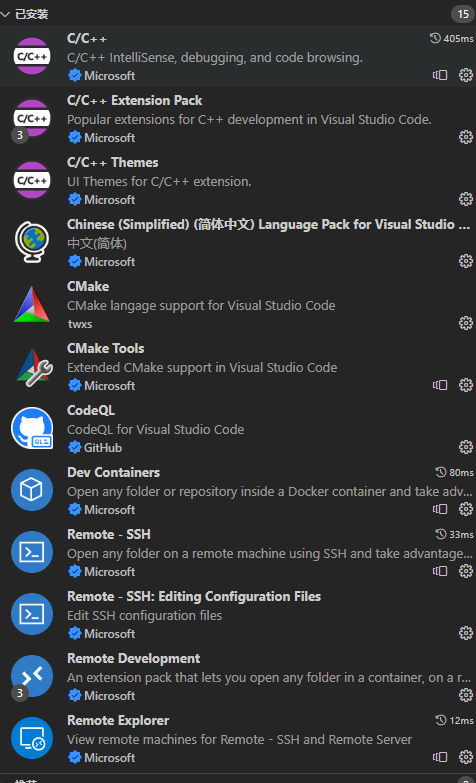The height and width of the screenshot is (783, 476).
Task: Open the manage gear for C/C++ Themes
Action: (x=466, y=199)
